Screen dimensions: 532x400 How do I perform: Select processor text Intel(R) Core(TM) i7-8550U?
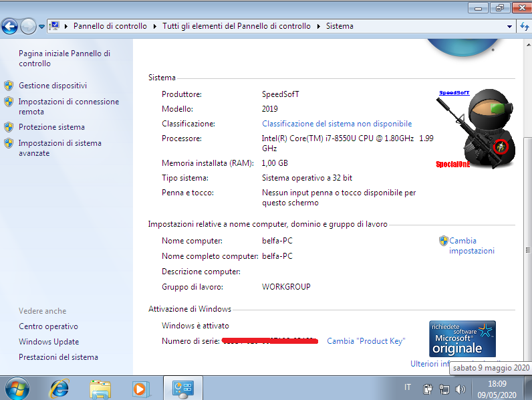click(348, 143)
